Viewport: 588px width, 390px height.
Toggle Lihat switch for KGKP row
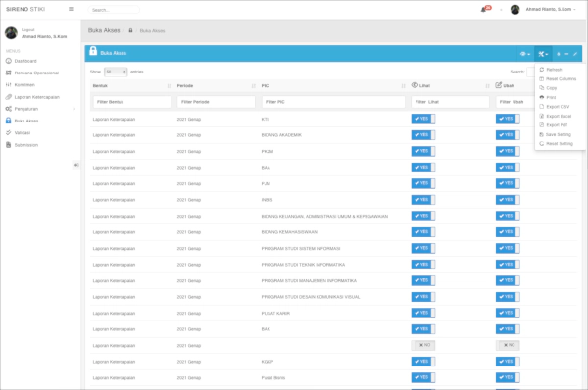[423, 362]
